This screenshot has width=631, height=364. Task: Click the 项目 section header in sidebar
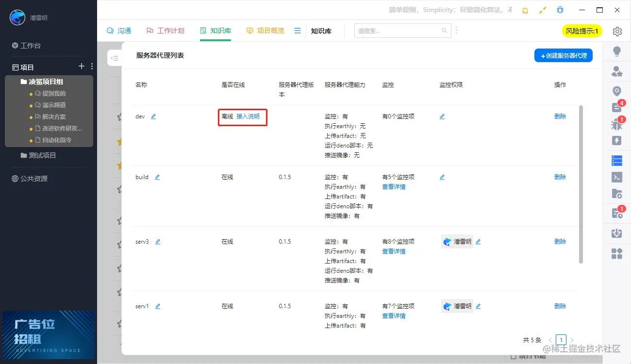23,67
